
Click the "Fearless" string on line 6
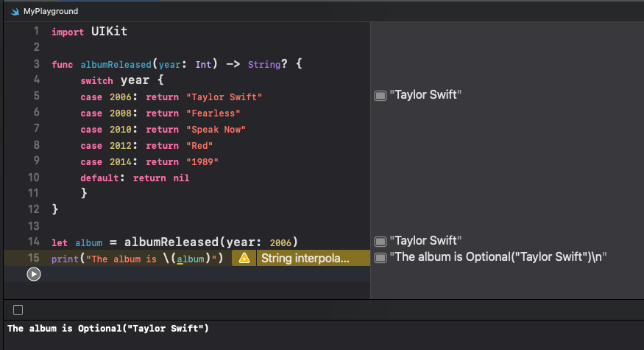[x=213, y=113]
